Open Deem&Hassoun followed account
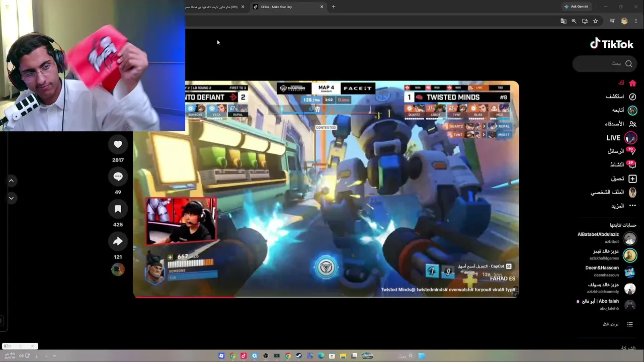Screen dimensions: 644x362 tap(611, 271)
